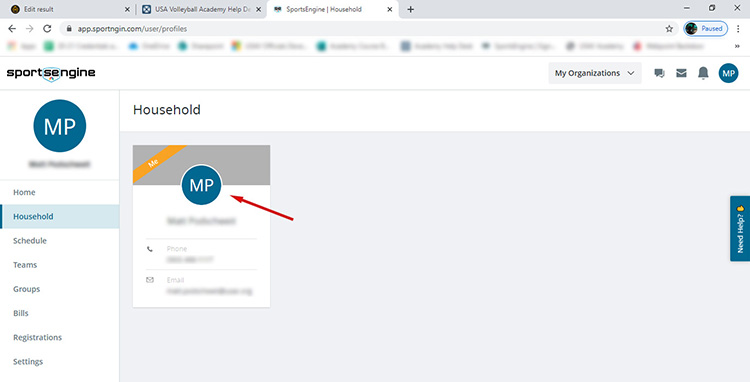Image resolution: width=750 pixels, height=382 pixels.
Task: Show hidden bookmarks with the overflow chevron
Action: click(737, 46)
